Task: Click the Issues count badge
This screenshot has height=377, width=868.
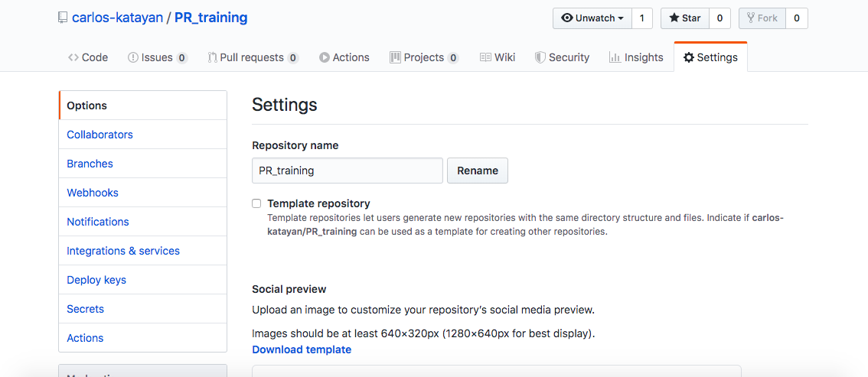Action: pyautogui.click(x=182, y=57)
